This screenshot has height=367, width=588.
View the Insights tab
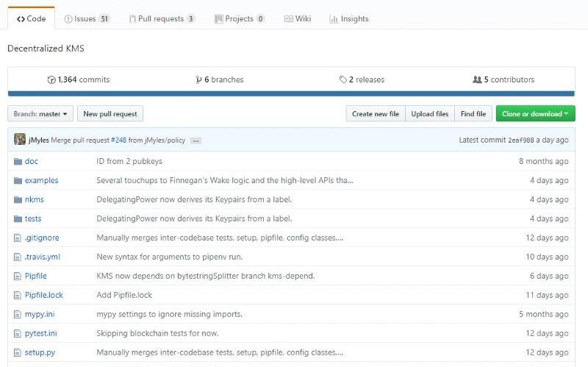pos(349,18)
